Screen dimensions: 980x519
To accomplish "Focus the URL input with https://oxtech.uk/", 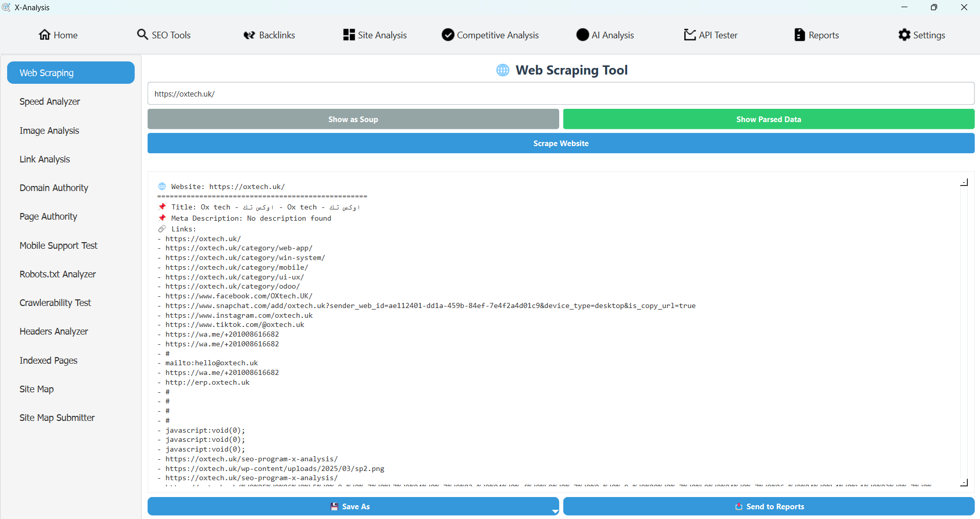I will click(x=561, y=93).
